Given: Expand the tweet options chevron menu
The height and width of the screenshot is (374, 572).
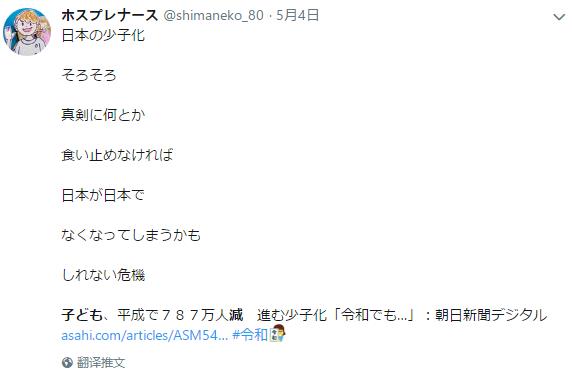Looking at the screenshot, I should coord(559,17).
